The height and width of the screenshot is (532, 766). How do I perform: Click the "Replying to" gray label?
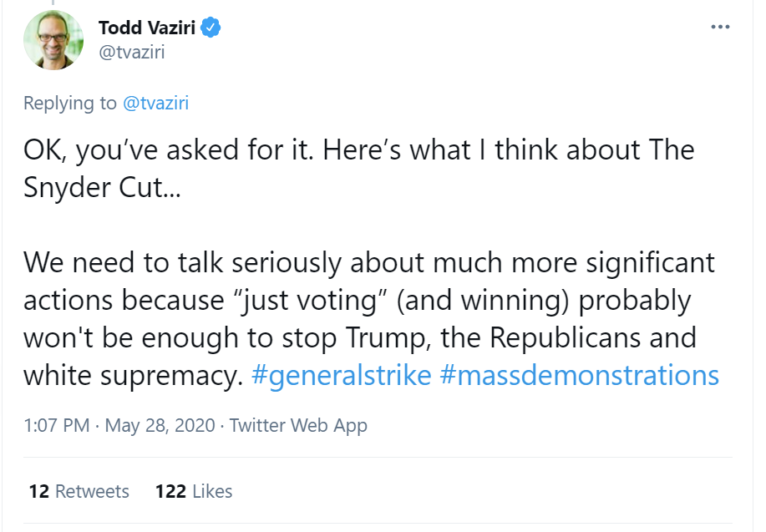pyautogui.click(x=70, y=103)
